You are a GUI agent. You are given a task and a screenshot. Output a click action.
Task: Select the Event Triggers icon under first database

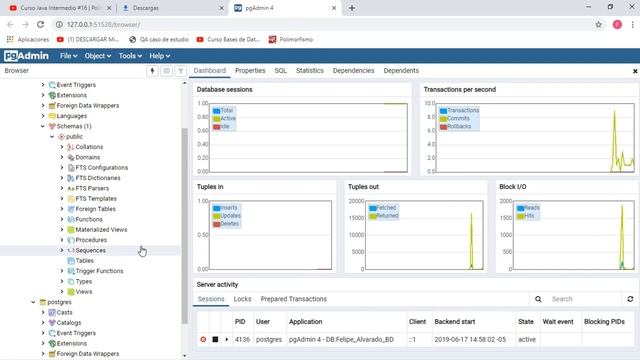click(52, 85)
